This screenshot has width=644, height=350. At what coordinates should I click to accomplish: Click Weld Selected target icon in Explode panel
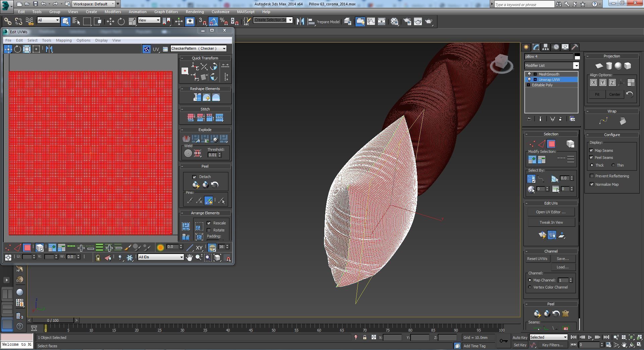[188, 154]
